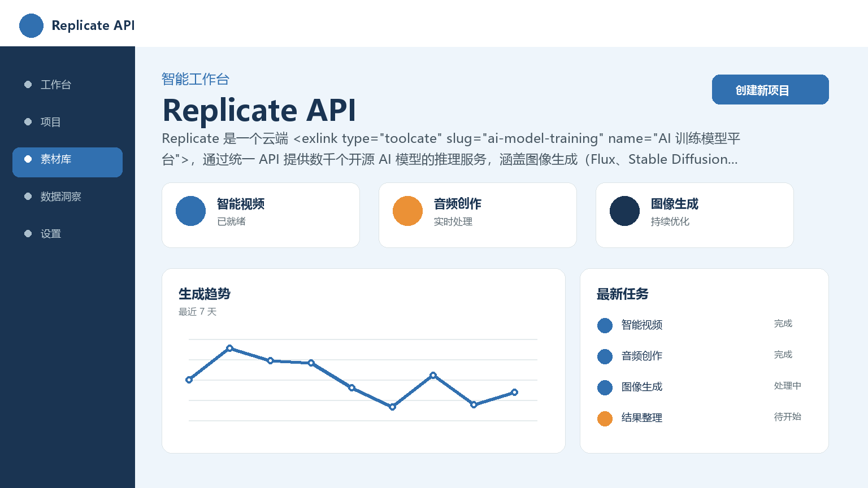Click the 最近 7 天 label

[x=198, y=312]
